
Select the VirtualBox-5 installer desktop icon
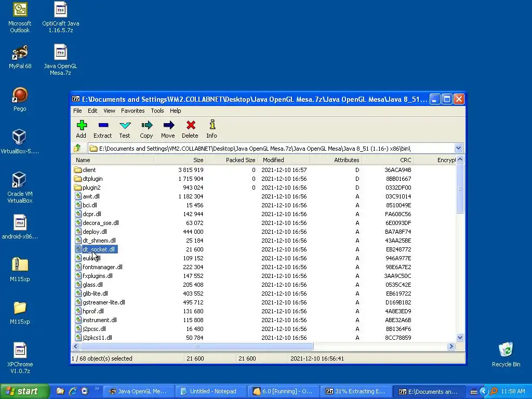click(x=20, y=142)
